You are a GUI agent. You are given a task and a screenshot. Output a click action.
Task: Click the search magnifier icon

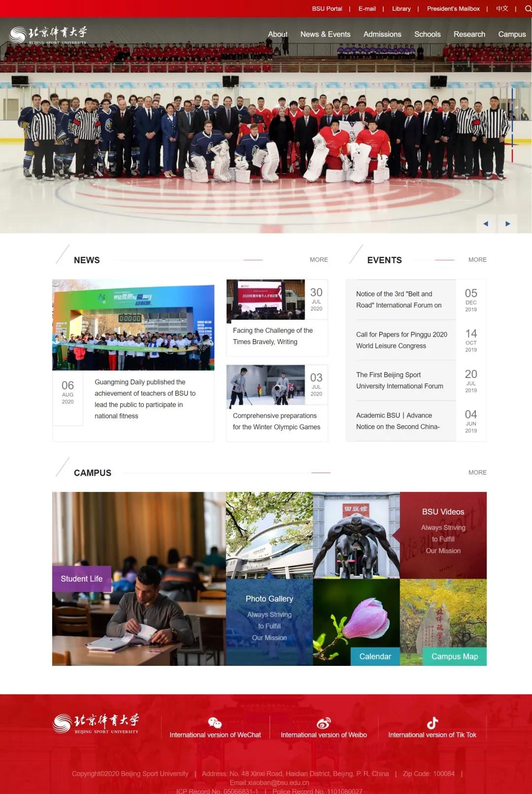coord(528,8)
